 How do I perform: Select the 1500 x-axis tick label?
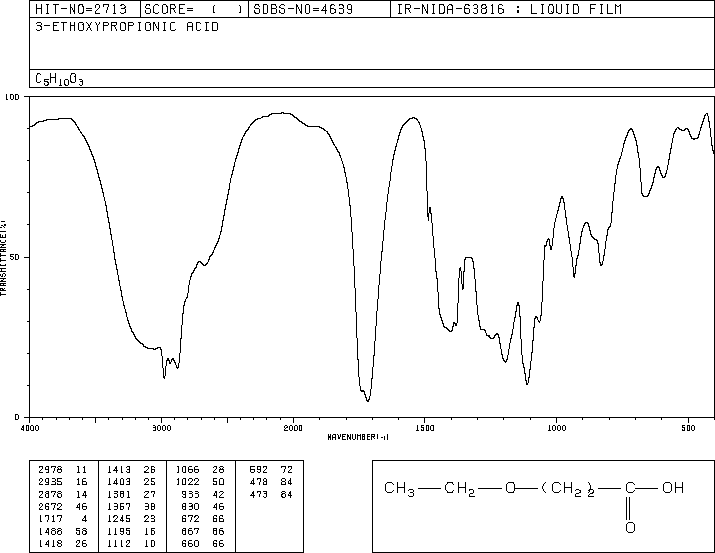[425, 428]
